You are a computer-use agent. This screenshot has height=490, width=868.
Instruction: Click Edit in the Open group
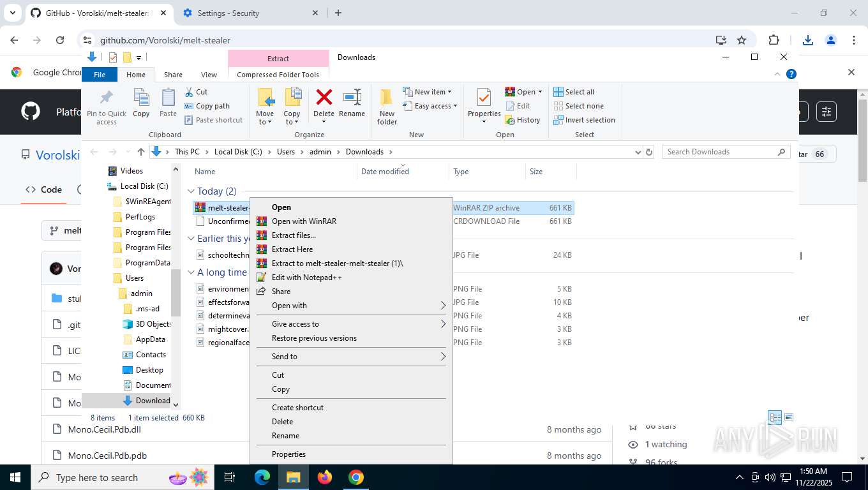518,106
